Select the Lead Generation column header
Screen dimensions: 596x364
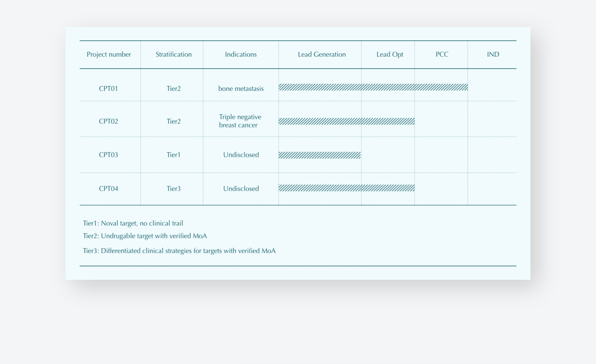(x=321, y=54)
